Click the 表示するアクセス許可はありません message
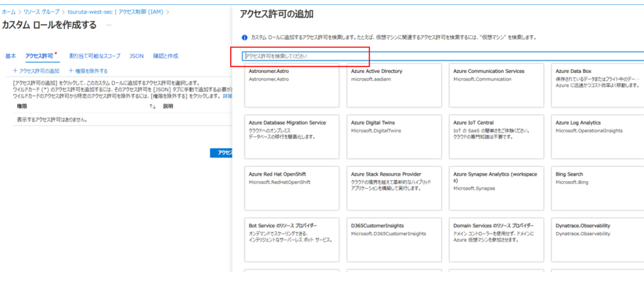The width and height of the screenshot is (644, 290). pos(53,120)
